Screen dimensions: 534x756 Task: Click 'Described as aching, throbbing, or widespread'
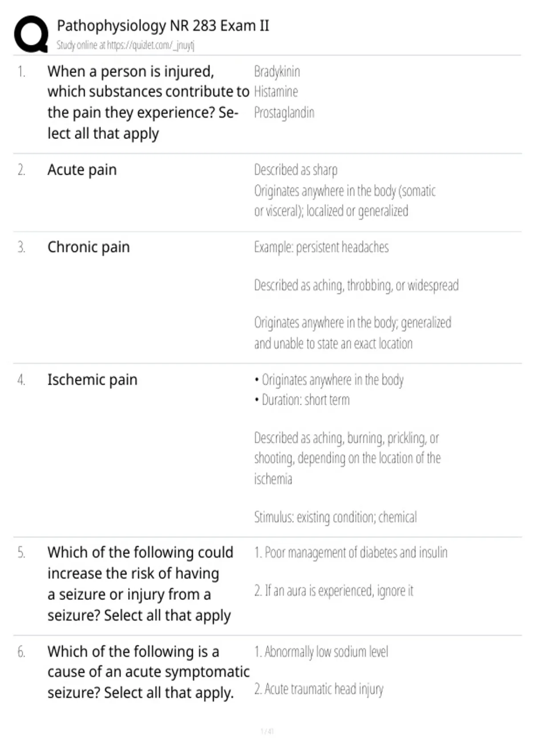356,285
